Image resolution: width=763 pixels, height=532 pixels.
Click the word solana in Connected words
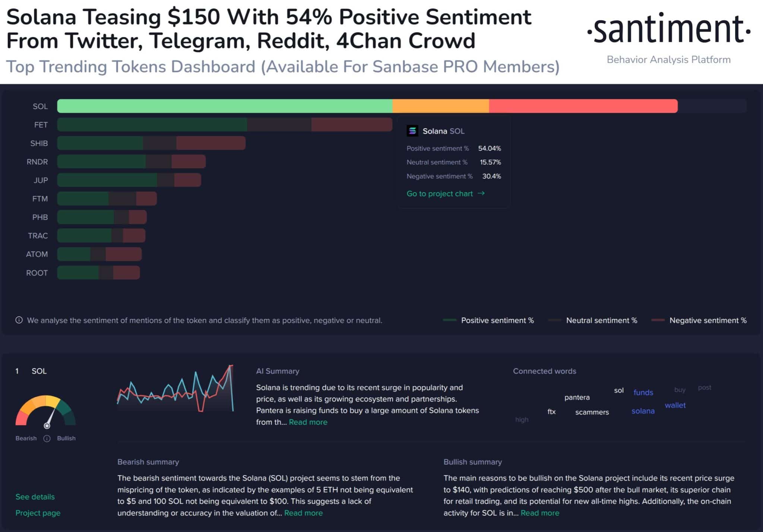(x=643, y=411)
